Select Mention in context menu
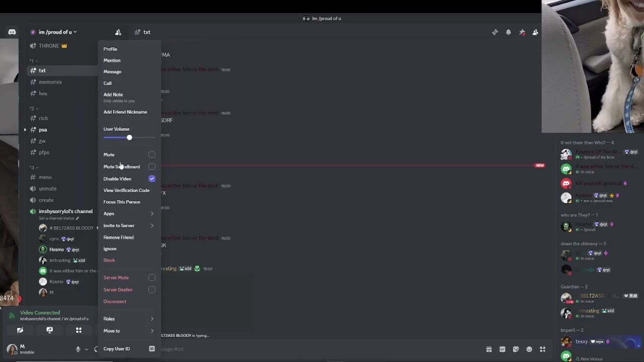Viewport: 644px width, 362px height. 112,60
